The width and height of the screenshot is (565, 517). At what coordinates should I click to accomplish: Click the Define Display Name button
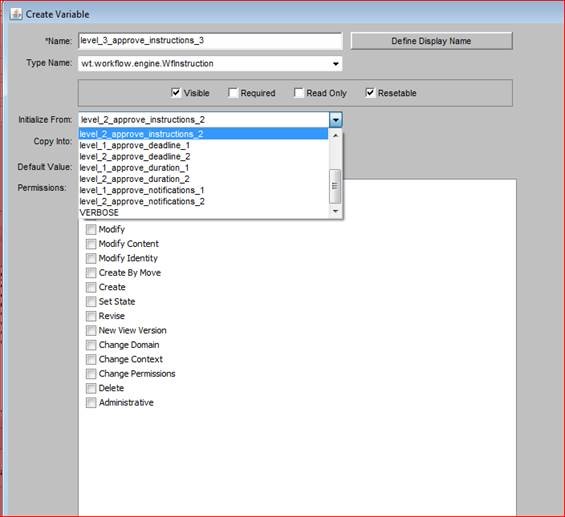[431, 41]
